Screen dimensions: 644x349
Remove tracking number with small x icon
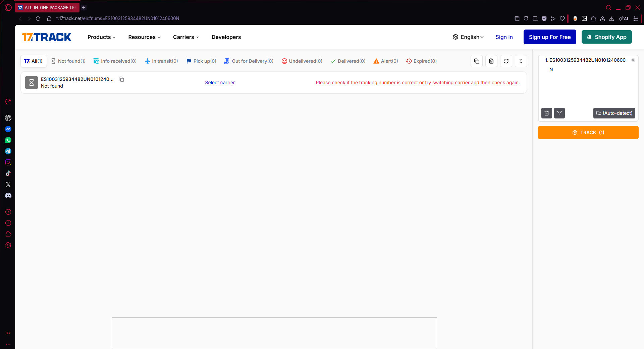tap(633, 60)
